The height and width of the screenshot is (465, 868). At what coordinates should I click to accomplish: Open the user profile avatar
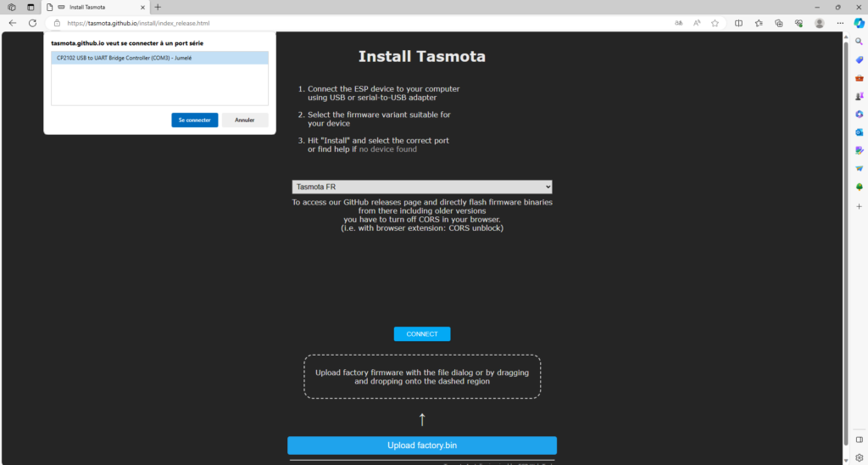(x=820, y=23)
